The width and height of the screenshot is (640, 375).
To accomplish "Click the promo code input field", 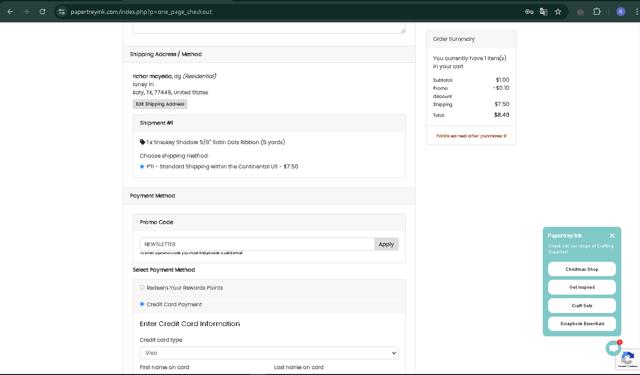I will coord(257,244).
